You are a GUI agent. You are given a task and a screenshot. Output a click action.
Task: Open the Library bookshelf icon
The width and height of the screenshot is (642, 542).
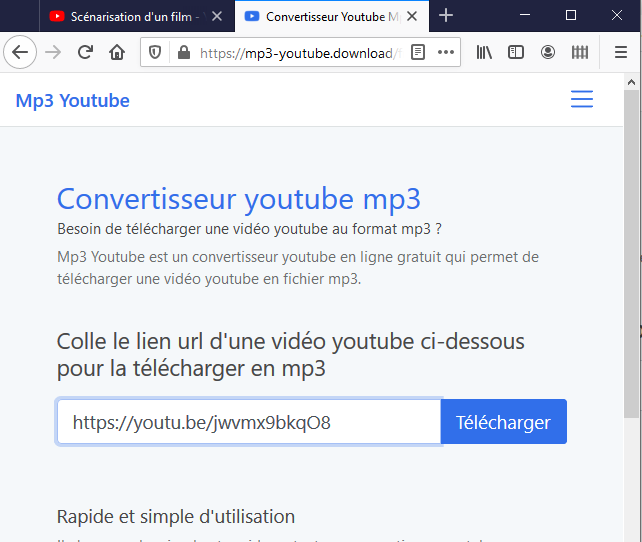click(x=484, y=52)
